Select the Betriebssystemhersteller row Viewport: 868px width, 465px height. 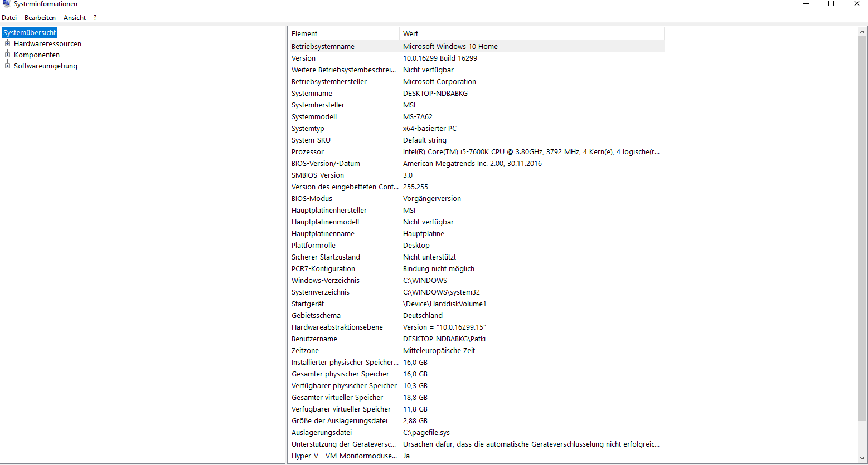coord(476,82)
